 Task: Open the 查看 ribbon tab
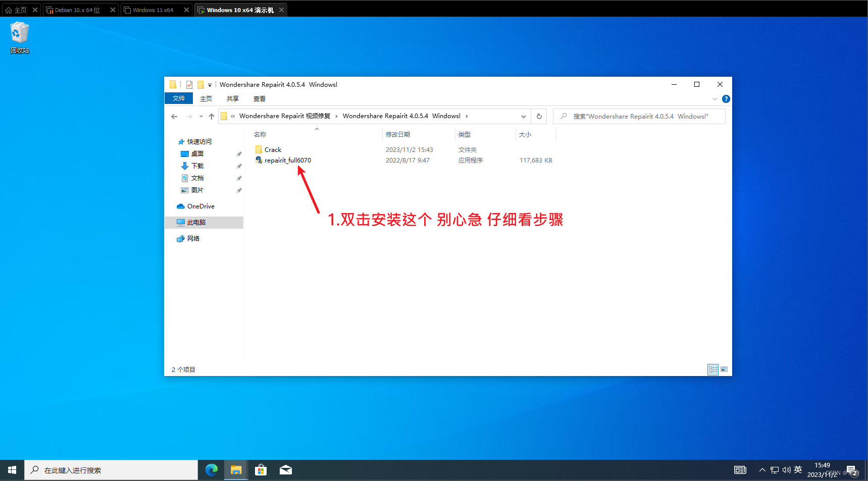click(260, 98)
